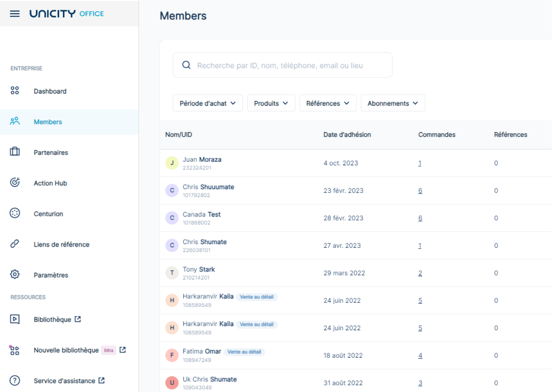
Task: Expand the Période d'achat filter
Action: [x=208, y=103]
